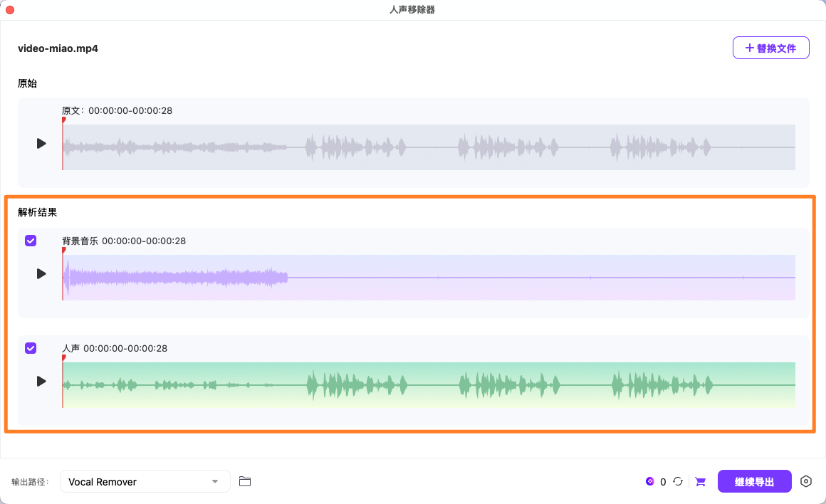The height and width of the screenshot is (504, 826).
Task: Play the original 原始 audio track
Action: coord(41,144)
